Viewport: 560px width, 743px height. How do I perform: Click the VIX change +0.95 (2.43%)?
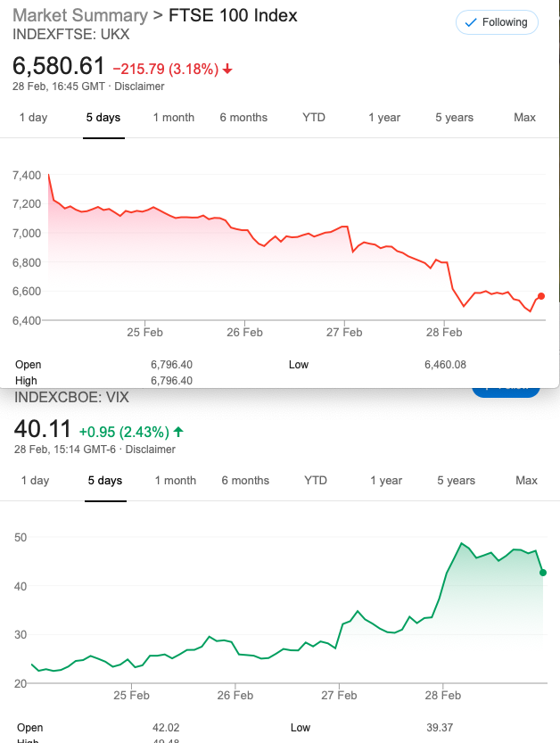[124, 432]
